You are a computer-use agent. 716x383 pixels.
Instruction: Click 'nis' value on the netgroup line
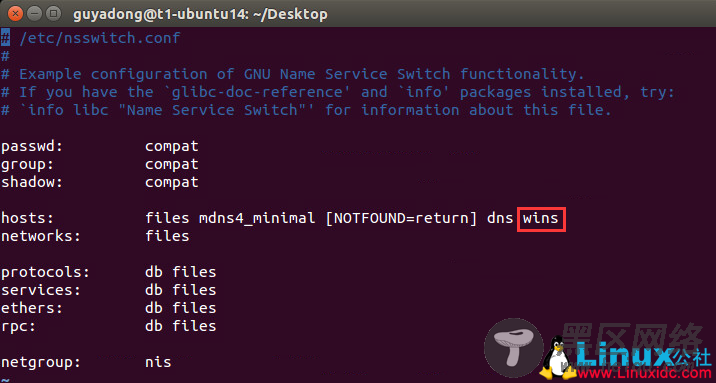(158, 362)
